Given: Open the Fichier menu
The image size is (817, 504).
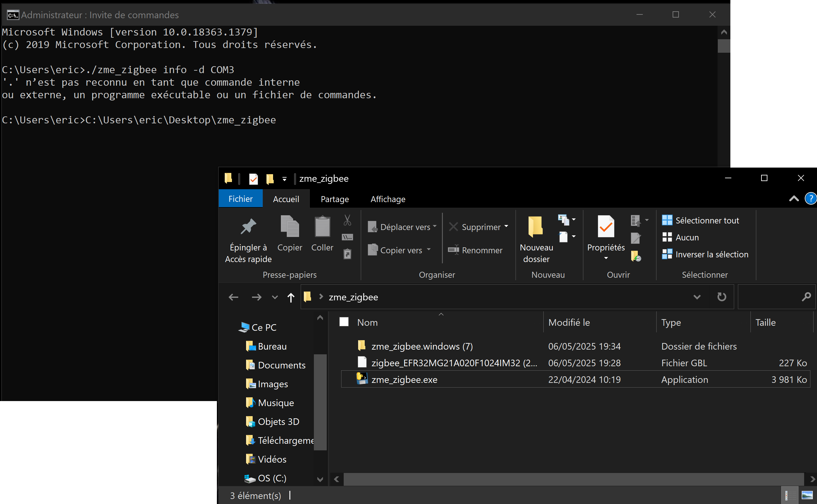Looking at the screenshot, I should [240, 199].
